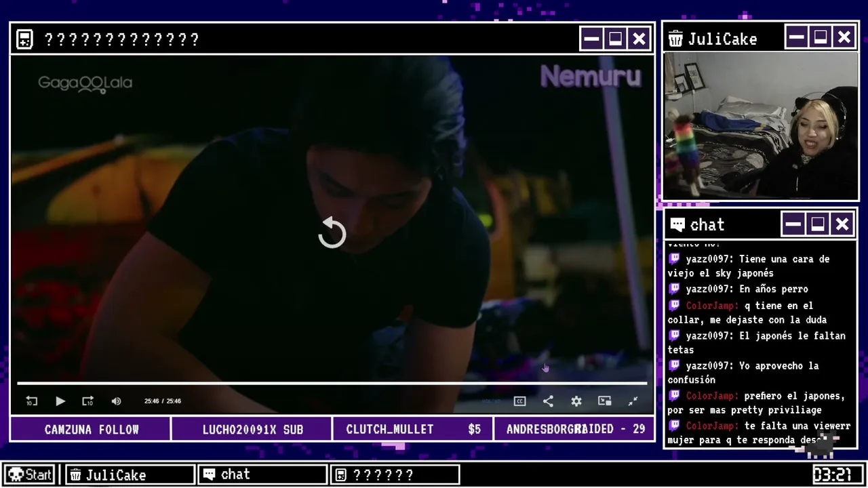Open the Start menu on the taskbar
868x488 pixels.
30,474
